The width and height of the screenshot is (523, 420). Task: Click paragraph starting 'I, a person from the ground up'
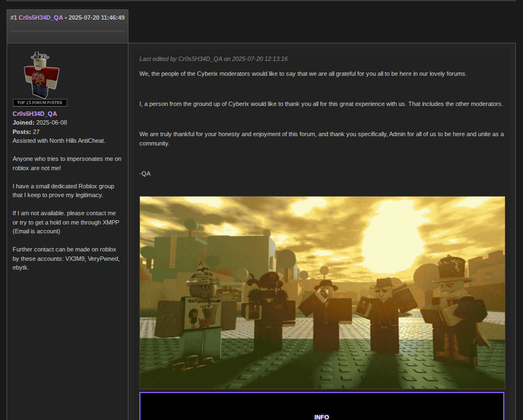click(321, 104)
